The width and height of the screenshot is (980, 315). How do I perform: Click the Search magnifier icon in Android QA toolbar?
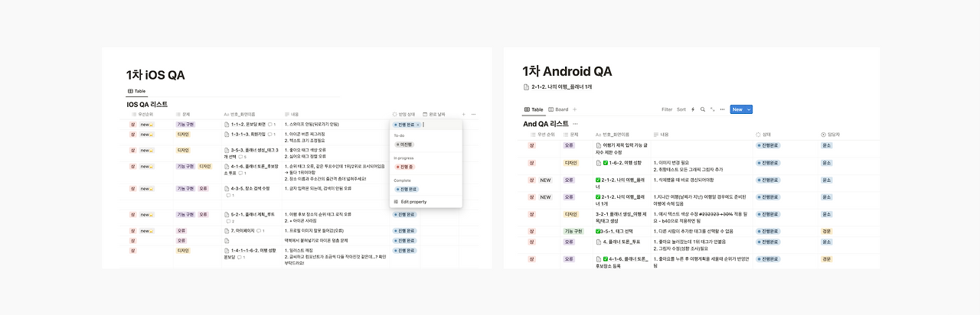(703, 109)
